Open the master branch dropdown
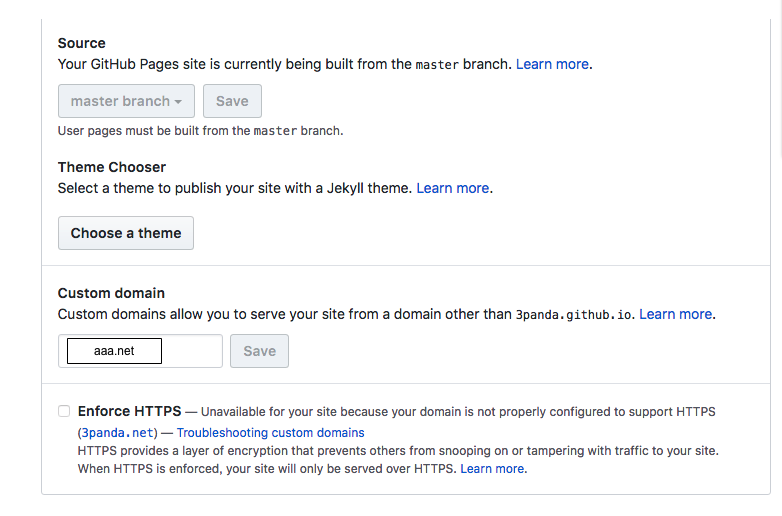Image resolution: width=782 pixels, height=516 pixels. coord(126,101)
